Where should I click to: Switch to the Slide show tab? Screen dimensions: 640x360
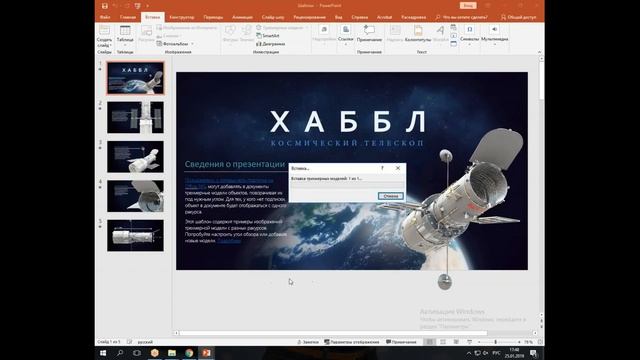(273, 17)
